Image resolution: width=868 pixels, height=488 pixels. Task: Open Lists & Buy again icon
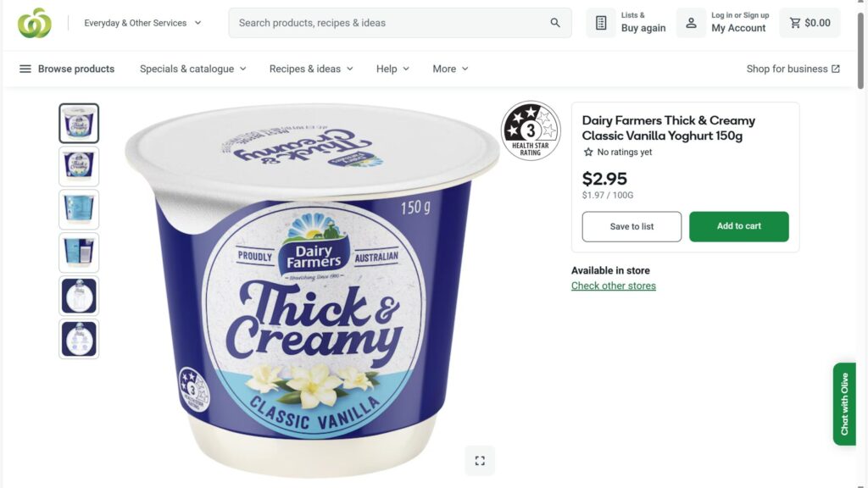601,23
